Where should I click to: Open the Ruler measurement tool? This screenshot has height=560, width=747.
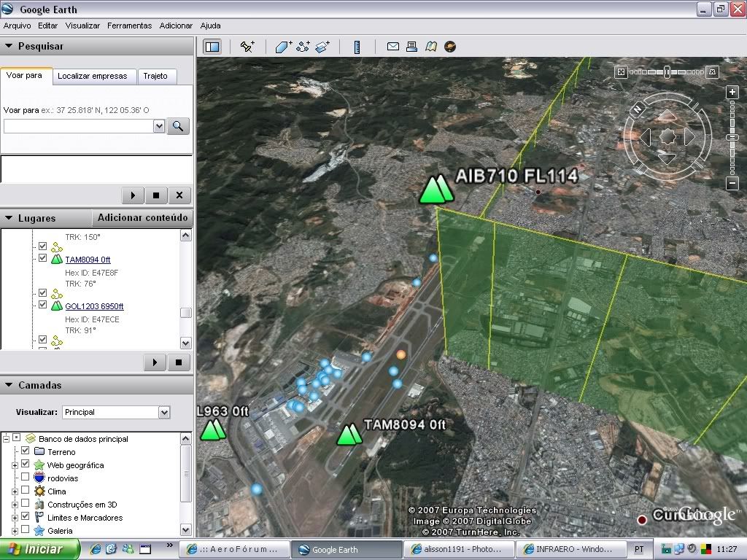coord(357,47)
